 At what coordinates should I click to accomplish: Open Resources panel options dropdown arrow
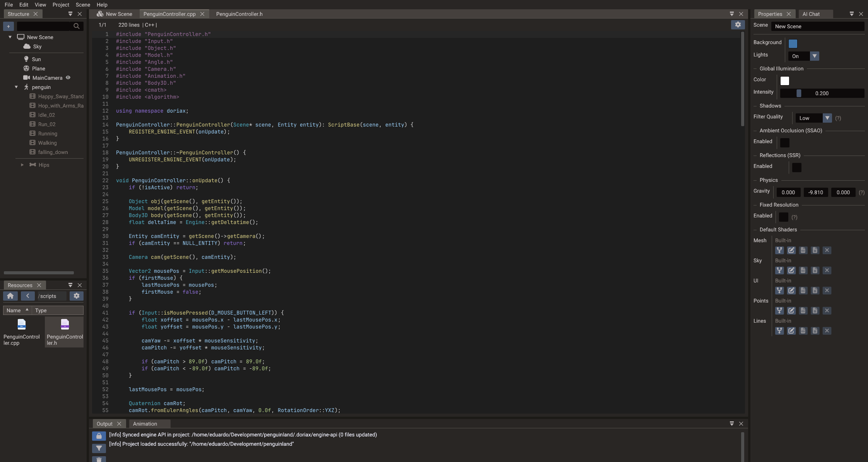(x=70, y=285)
